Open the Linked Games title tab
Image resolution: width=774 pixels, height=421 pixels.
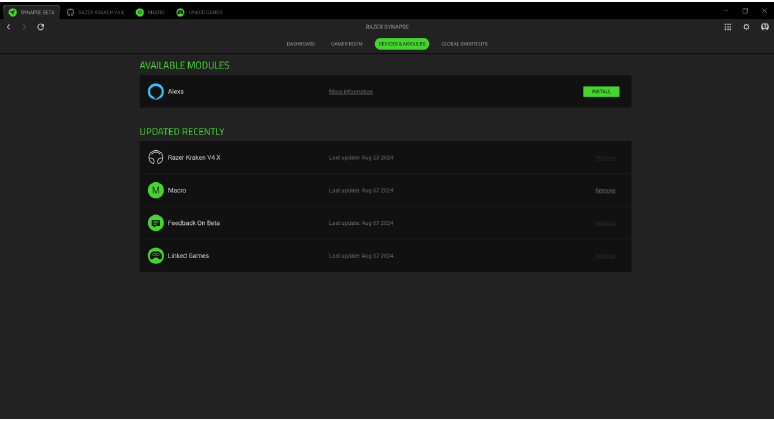click(200, 12)
